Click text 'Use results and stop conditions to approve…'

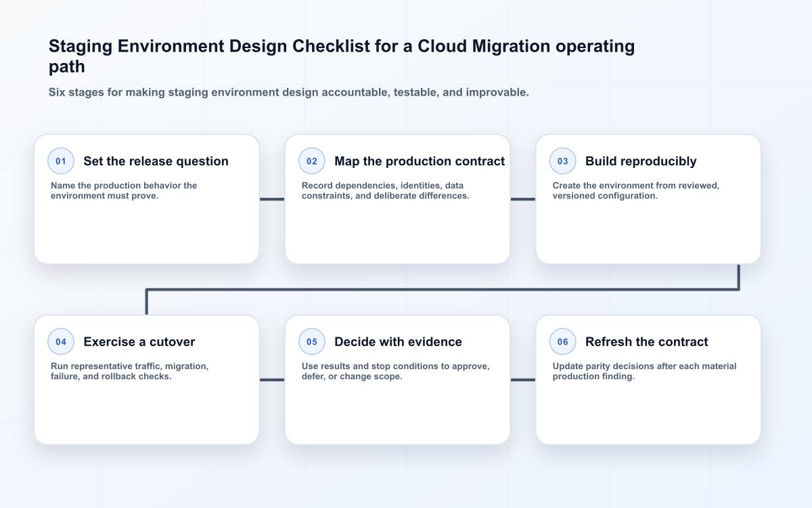tap(396, 371)
